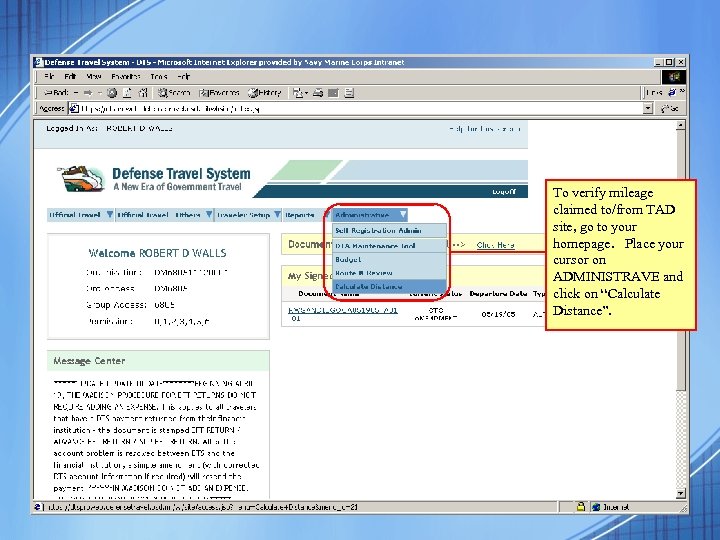Open the Search toolbar button

[x=174, y=93]
